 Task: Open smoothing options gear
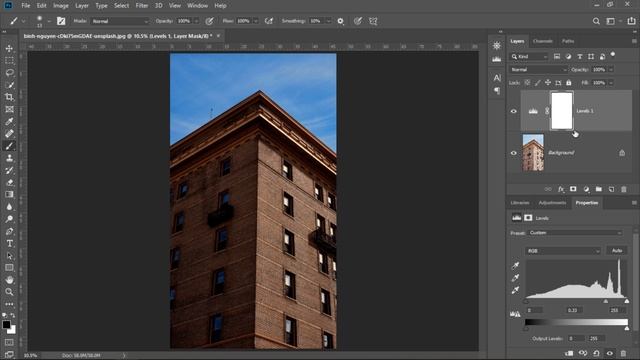click(x=340, y=21)
